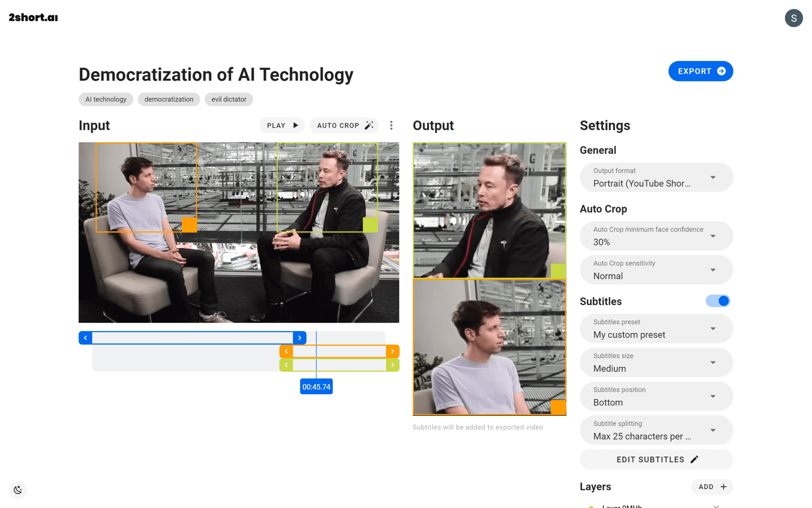812x508 pixels.
Task: Click the right chevron on the green timeline segment
Action: [x=393, y=364]
